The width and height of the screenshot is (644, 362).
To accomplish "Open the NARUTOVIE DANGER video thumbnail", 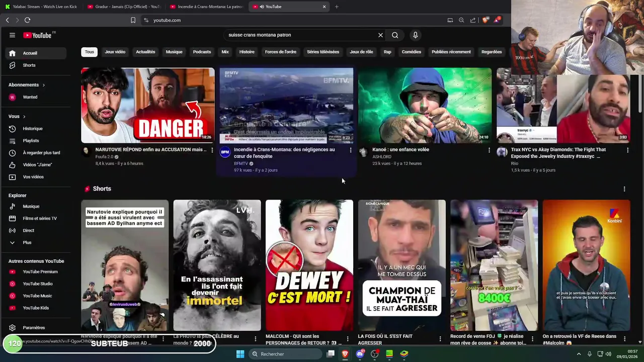I will [148, 106].
